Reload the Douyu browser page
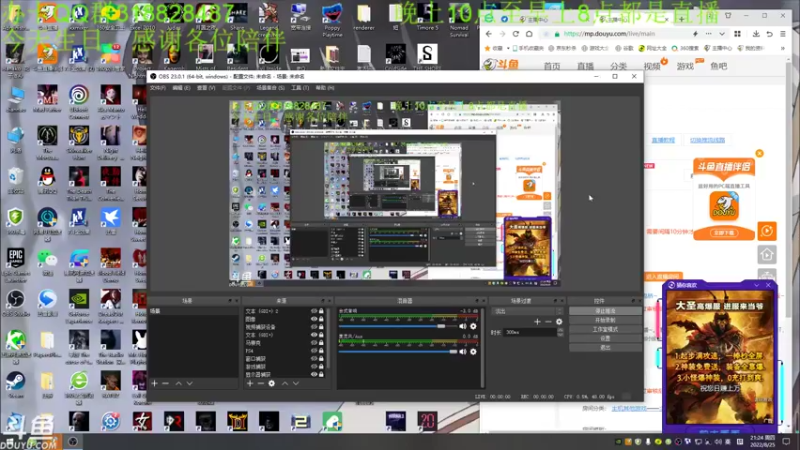 coord(516,34)
